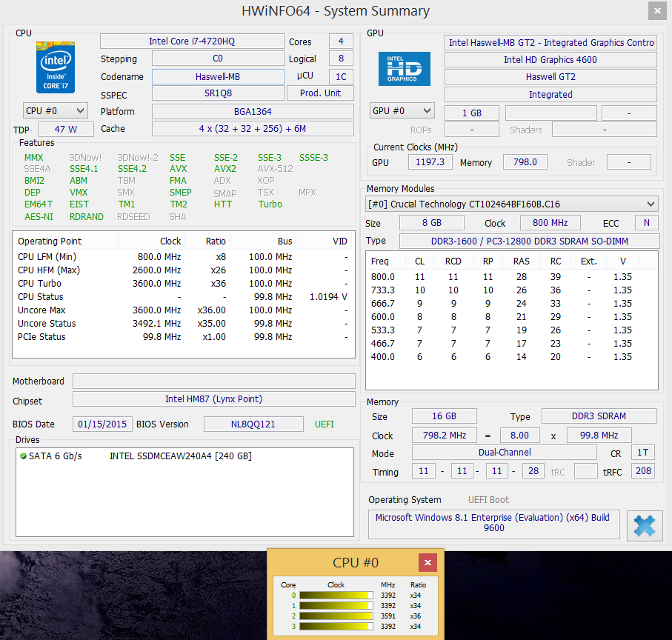The width and height of the screenshot is (672, 640).
Task: Click the Freq column header in memory timings
Action: (386, 261)
